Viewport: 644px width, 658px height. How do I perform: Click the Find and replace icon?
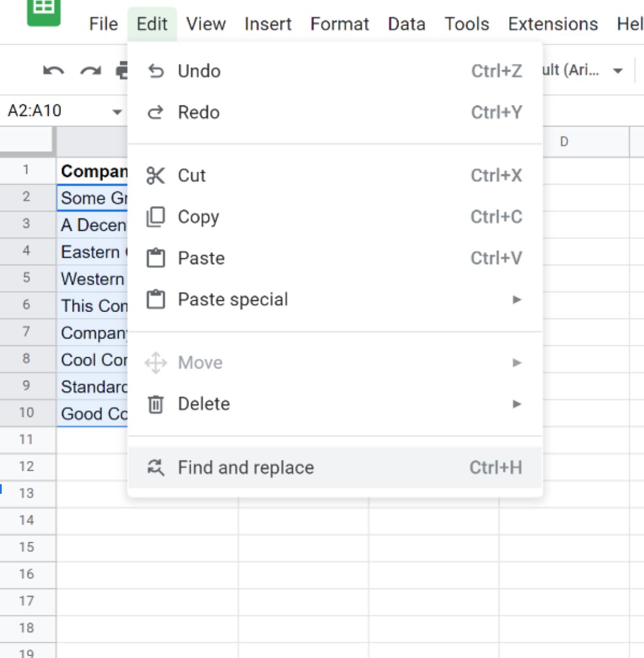(x=156, y=467)
